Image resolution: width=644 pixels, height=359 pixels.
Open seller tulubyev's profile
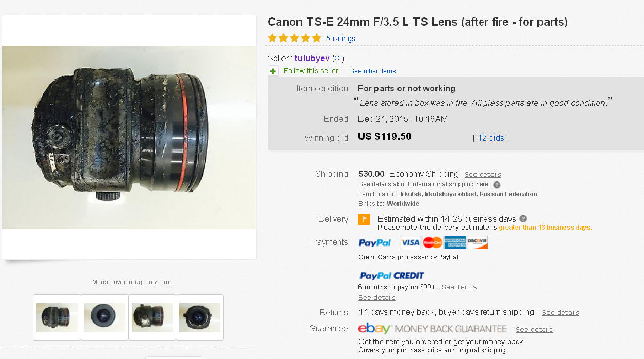312,58
